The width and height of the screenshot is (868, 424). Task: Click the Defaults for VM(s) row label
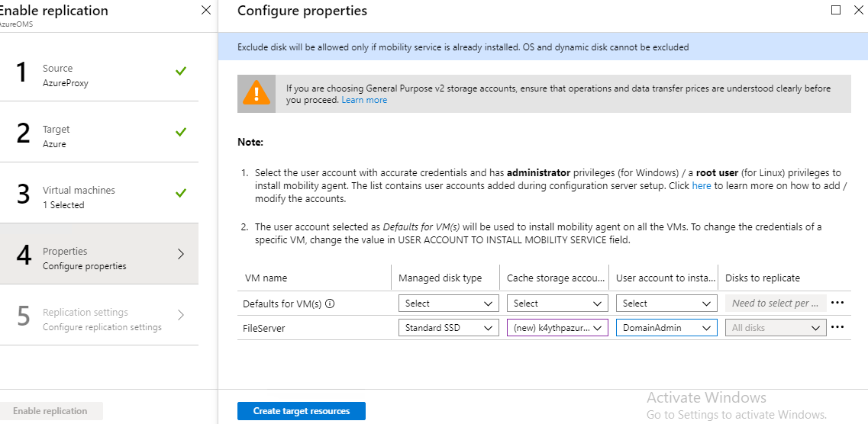(283, 303)
